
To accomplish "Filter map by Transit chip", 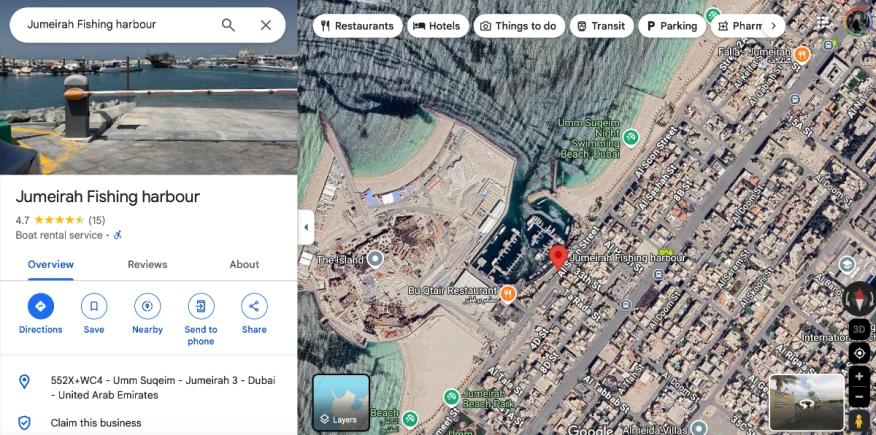I will click(x=601, y=26).
